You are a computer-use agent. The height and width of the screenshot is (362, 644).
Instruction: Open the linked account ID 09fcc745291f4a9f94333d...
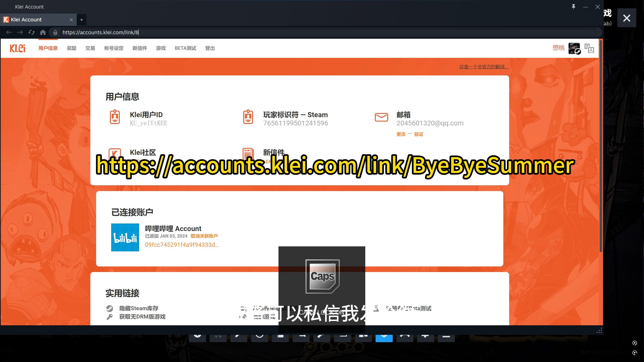(x=182, y=245)
